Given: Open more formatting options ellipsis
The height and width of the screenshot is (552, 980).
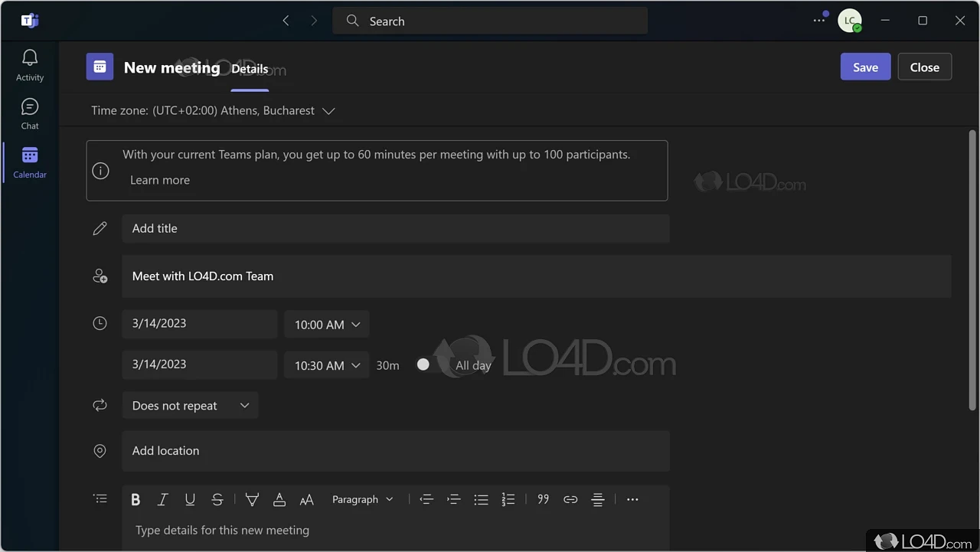Looking at the screenshot, I should click(632, 500).
